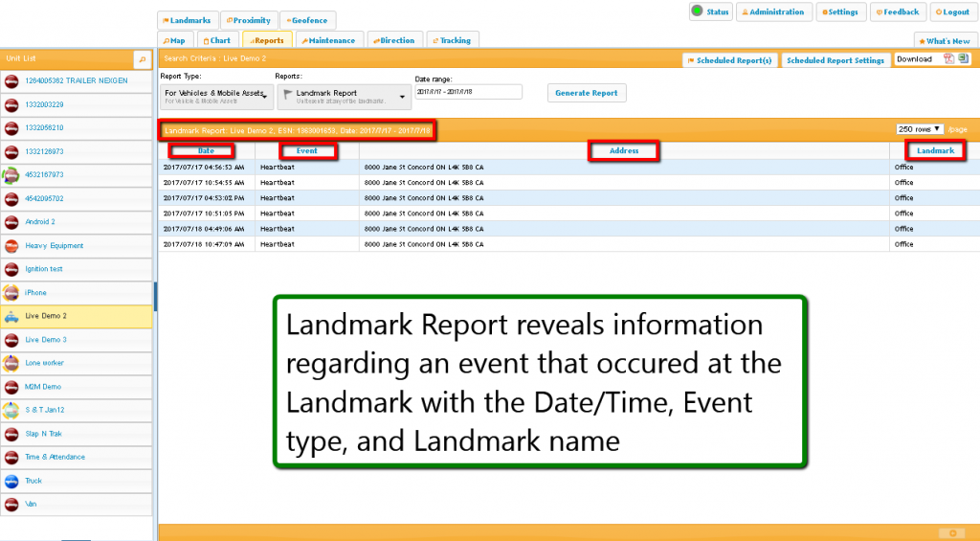Click the M2M Demo unit icon

tap(11, 387)
